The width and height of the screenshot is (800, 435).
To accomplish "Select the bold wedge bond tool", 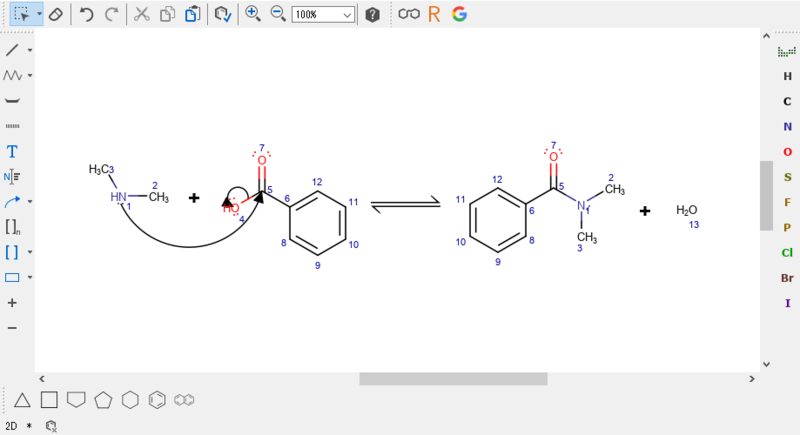I will click(12, 100).
